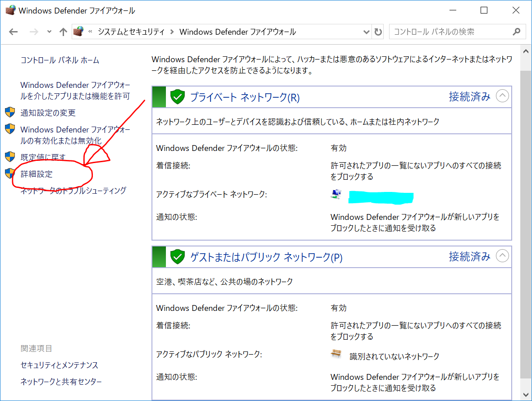Click the green shield for プライベート ネットワーク
The height and width of the screenshot is (401, 532).
tap(178, 97)
